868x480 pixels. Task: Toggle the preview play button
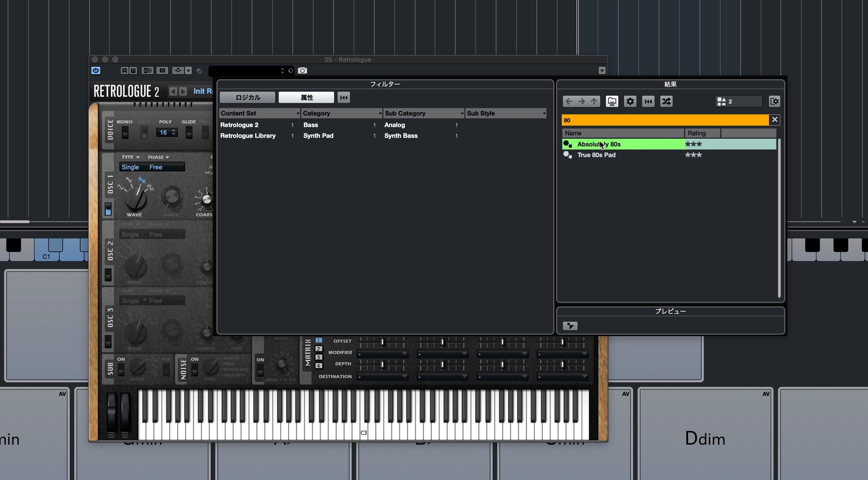[570, 326]
